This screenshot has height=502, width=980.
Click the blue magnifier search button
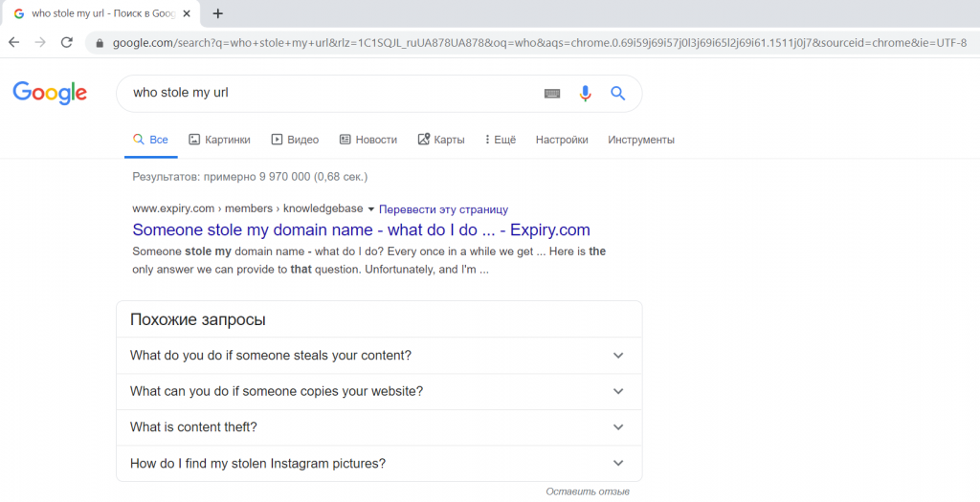pyautogui.click(x=617, y=94)
